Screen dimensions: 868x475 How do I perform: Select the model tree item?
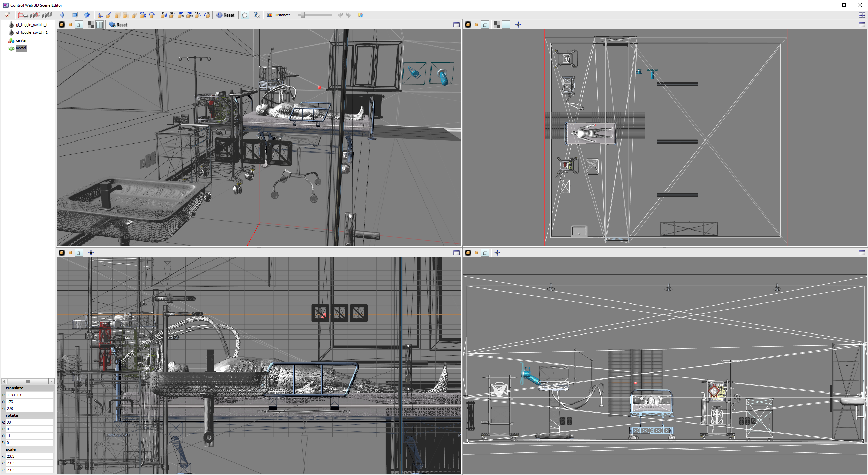pyautogui.click(x=21, y=48)
